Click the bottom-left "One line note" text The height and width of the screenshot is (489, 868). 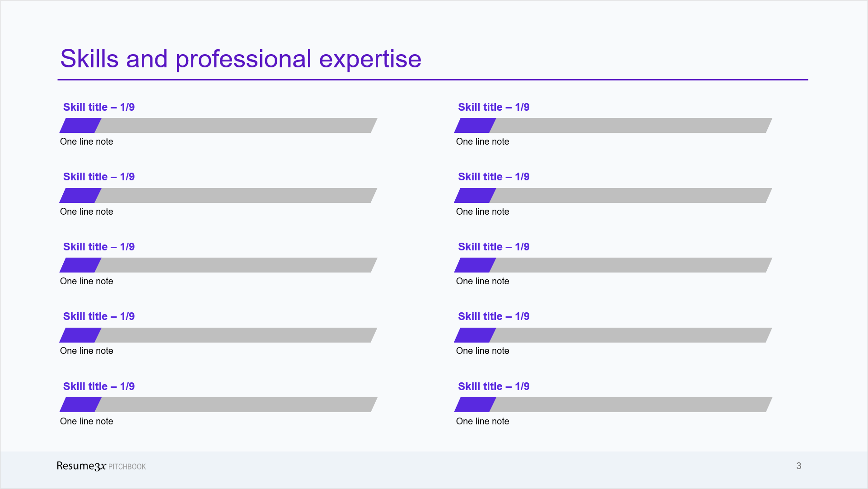pos(87,422)
